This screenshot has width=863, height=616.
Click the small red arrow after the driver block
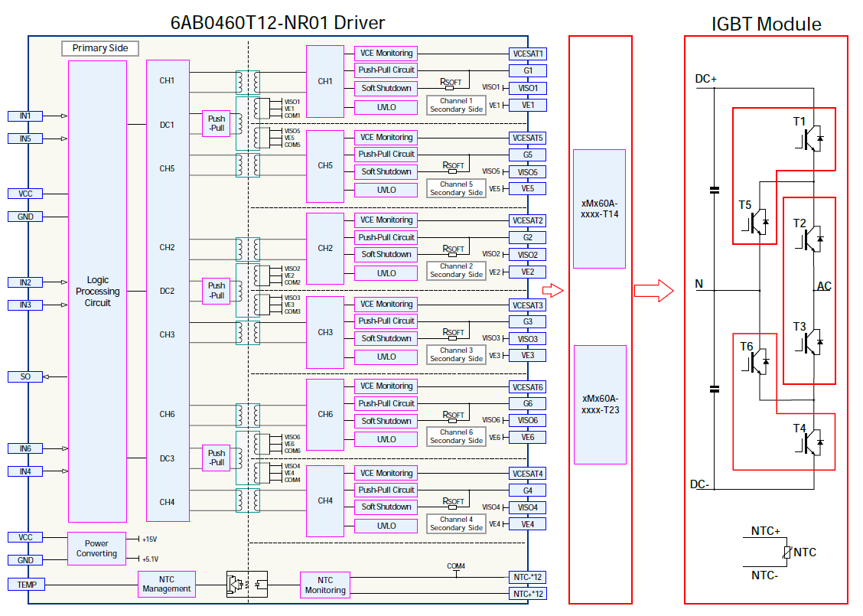click(552, 290)
